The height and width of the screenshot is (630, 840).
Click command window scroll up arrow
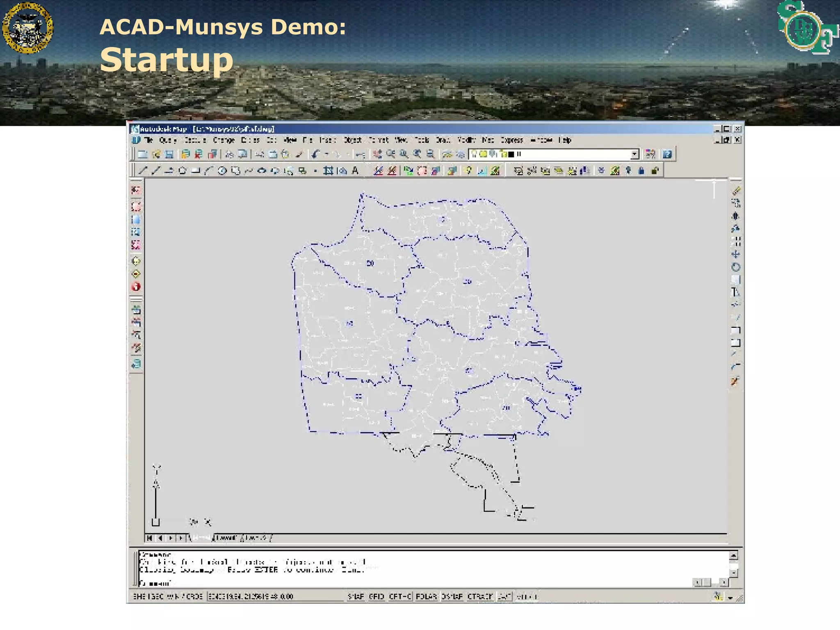(x=734, y=556)
